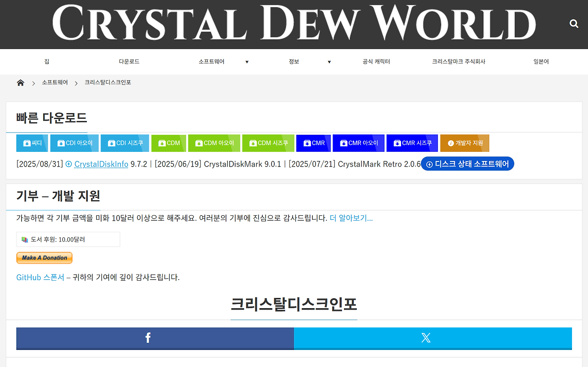The height and width of the screenshot is (367, 588).
Task: Click the green CDM download button
Action: pyautogui.click(x=169, y=143)
